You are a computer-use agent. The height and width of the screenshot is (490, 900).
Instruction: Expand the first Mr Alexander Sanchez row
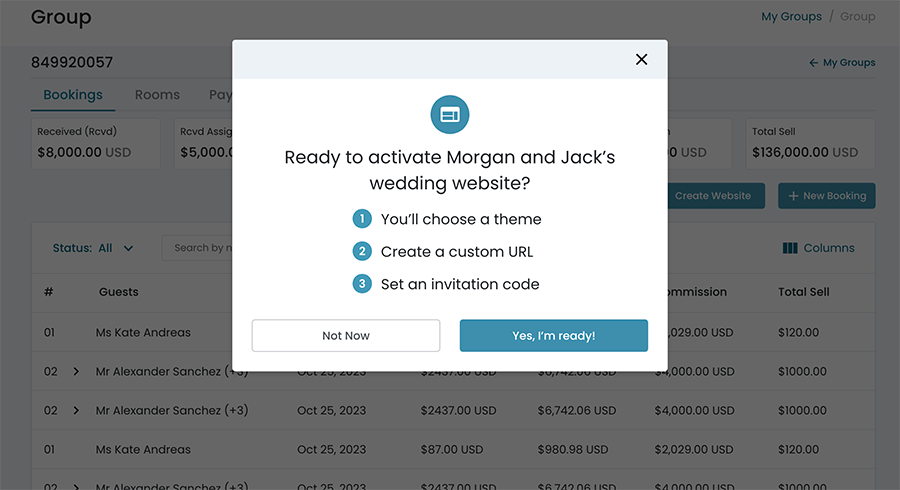tap(76, 372)
